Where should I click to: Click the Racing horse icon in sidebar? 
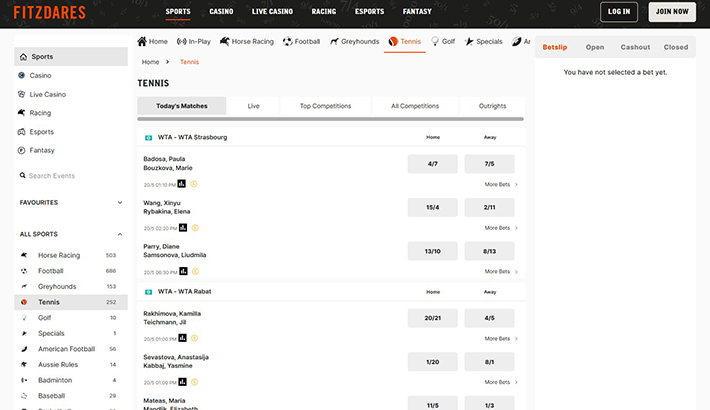point(21,112)
